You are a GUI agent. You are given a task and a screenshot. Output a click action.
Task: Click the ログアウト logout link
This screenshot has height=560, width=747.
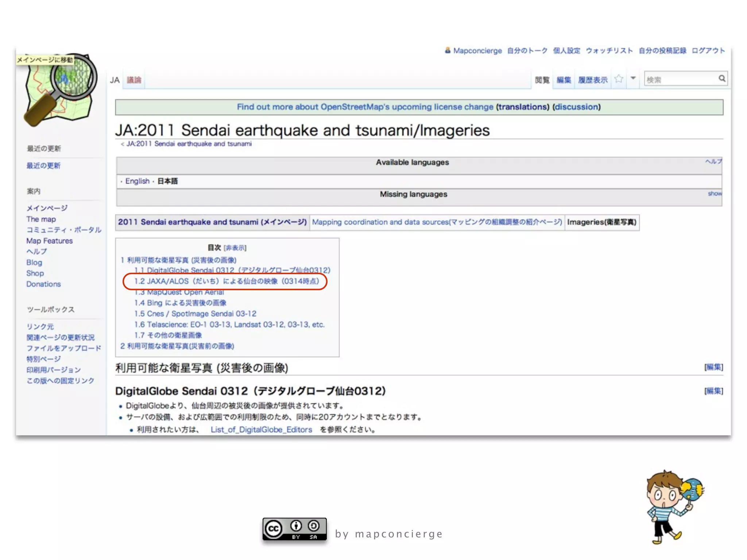[x=708, y=50]
